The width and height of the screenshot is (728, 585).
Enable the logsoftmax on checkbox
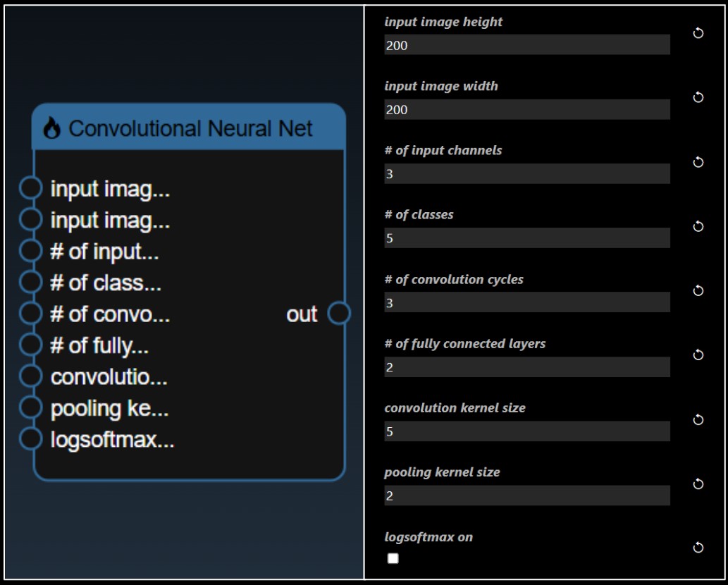point(393,558)
